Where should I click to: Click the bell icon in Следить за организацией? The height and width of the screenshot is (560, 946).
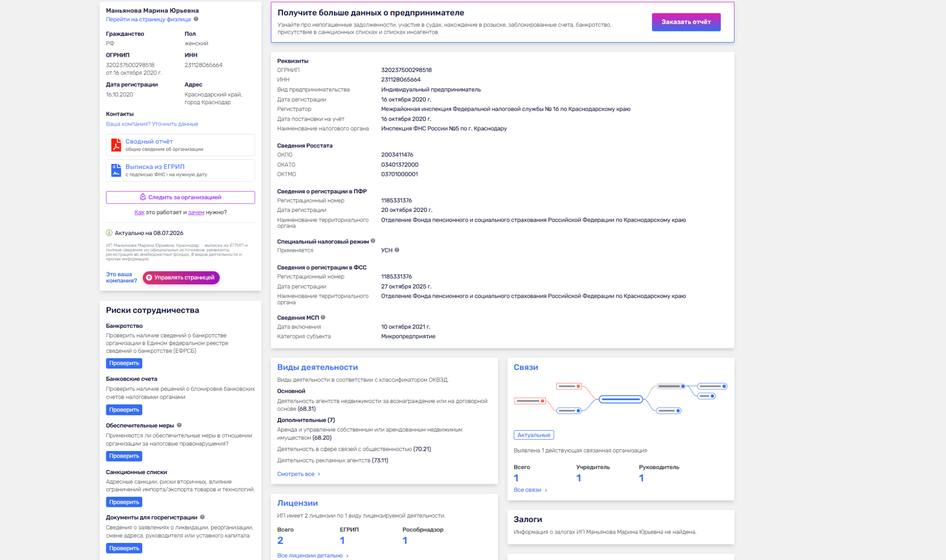coord(143,197)
